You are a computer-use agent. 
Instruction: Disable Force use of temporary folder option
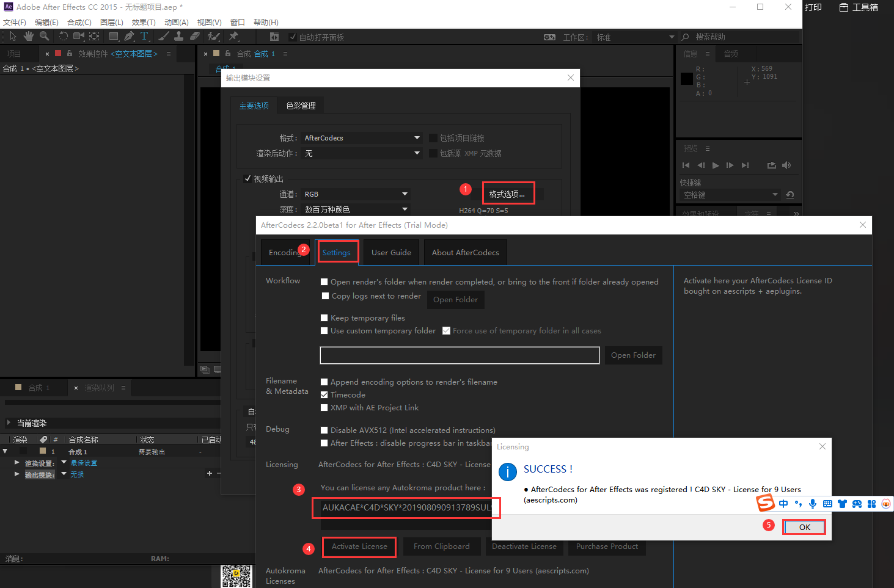pos(446,330)
